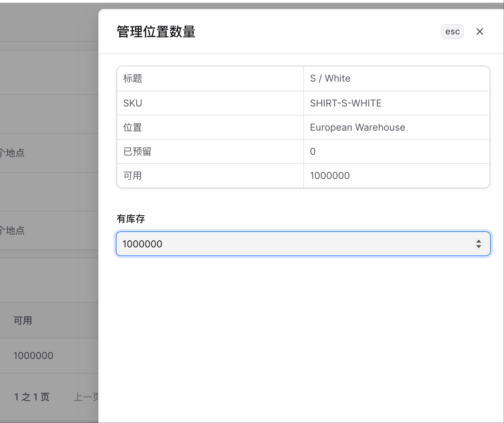Click the 1 之 1 页 pagination text

coord(32,397)
